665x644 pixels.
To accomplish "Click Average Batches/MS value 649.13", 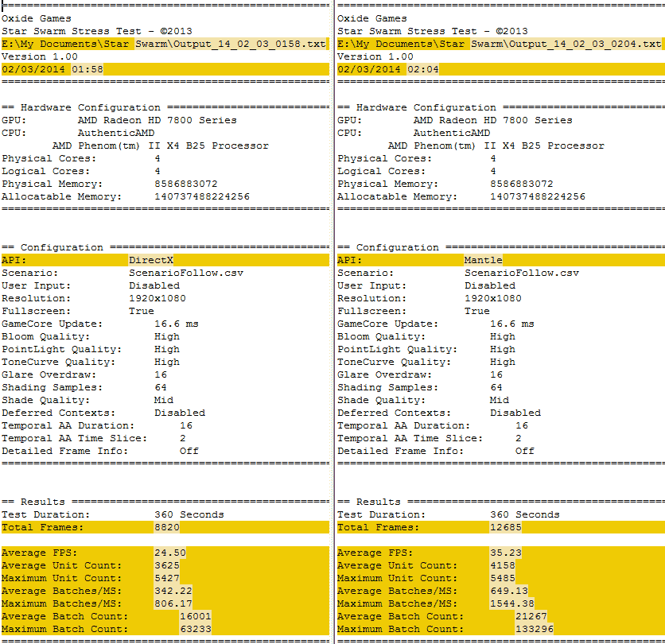I will tap(509, 591).
